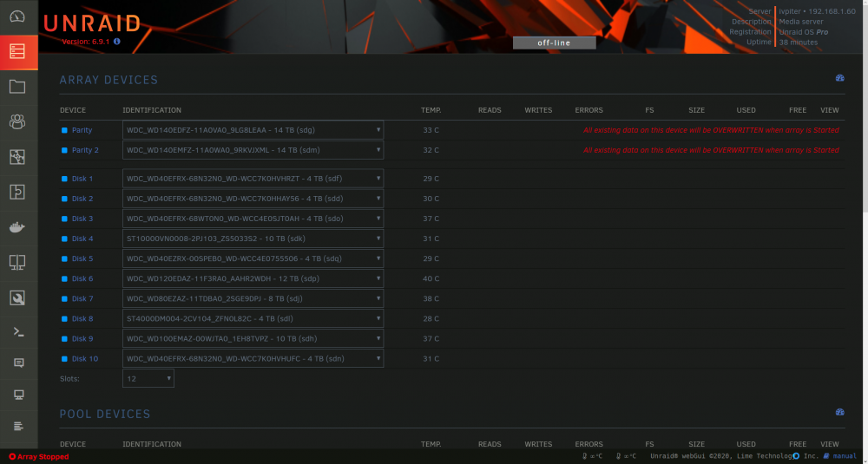Click the Disk 6 status square icon
Image resolution: width=868 pixels, height=464 pixels.
(64, 278)
